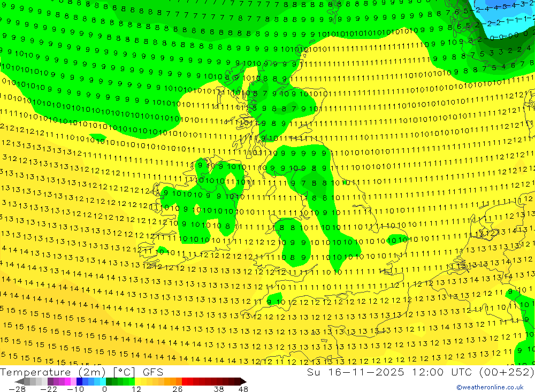Click the 48 legend value

tap(243, 389)
